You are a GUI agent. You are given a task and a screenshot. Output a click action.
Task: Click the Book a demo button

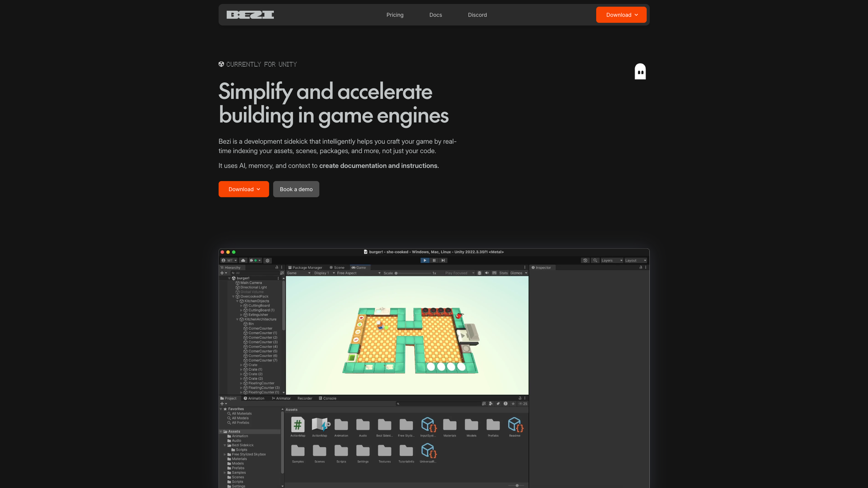(296, 189)
